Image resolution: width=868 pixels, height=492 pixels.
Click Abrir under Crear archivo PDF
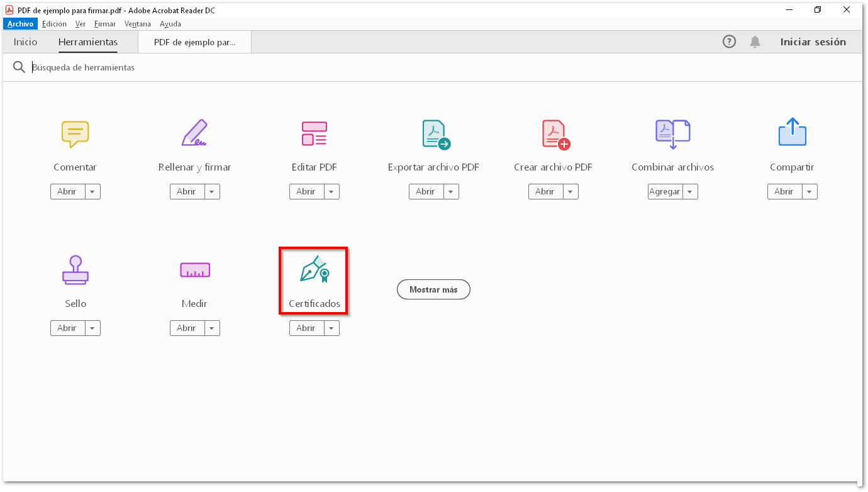pyautogui.click(x=545, y=192)
